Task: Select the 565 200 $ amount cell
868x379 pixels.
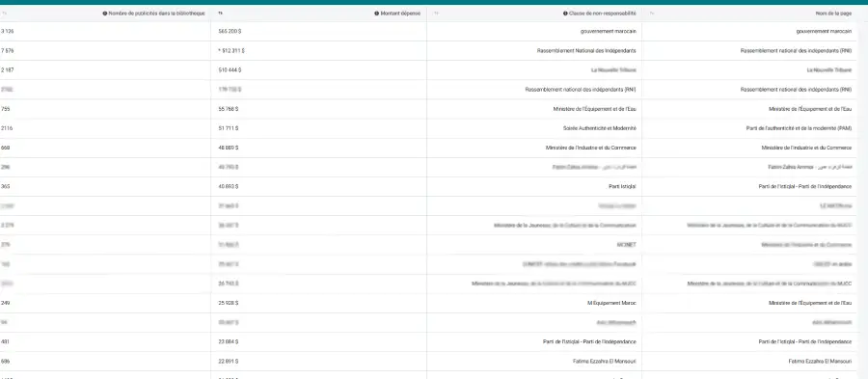Action: point(230,32)
